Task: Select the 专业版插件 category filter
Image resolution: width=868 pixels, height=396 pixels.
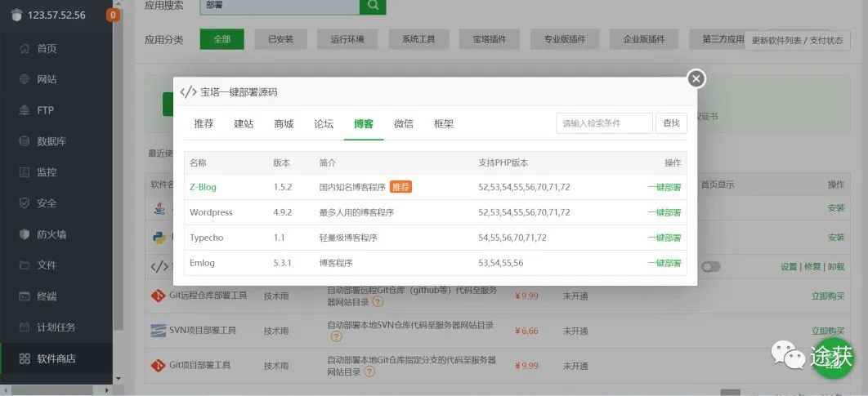Action: coord(565,39)
